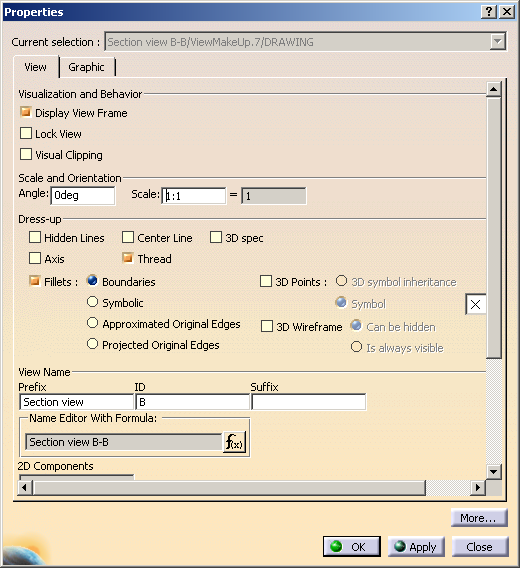This screenshot has height=568, width=520.
Task: Choose Projected Original Edges radio button
Action: pyautogui.click(x=92, y=344)
